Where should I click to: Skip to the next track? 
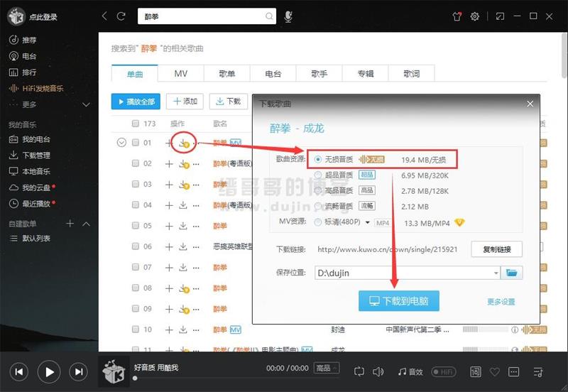pos(78,371)
